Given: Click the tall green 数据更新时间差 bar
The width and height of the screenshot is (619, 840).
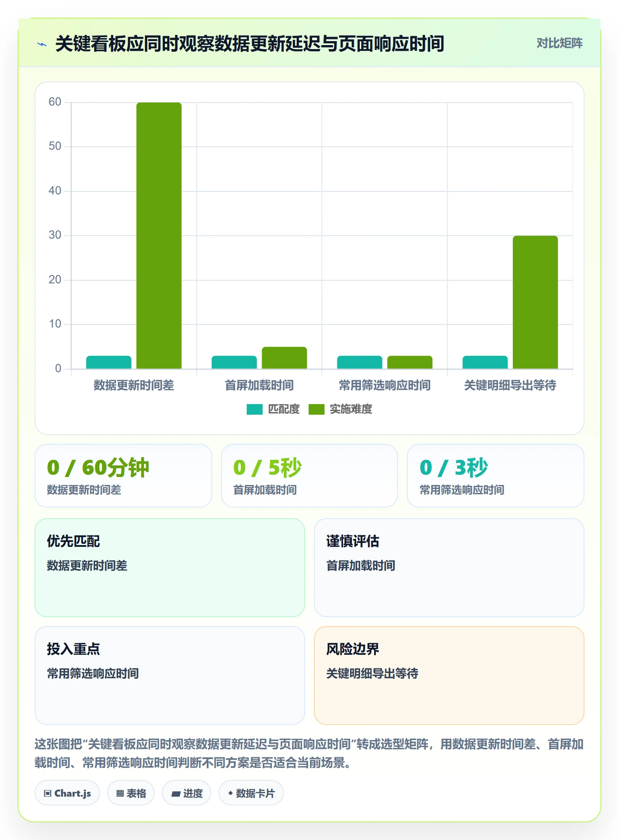Looking at the screenshot, I should [159, 236].
